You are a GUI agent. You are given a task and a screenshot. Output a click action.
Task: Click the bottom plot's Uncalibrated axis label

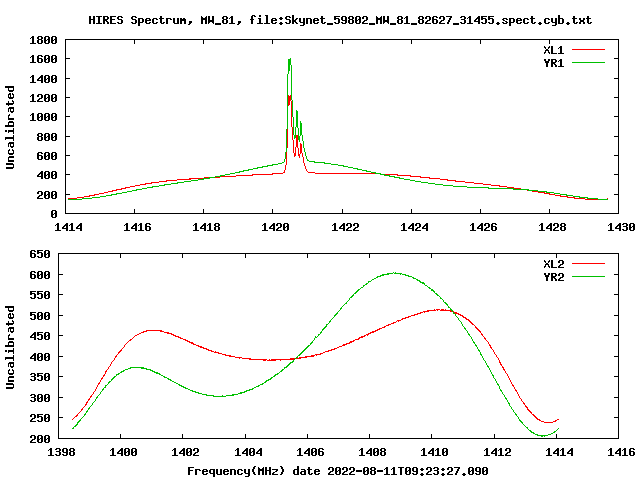coord(10,347)
